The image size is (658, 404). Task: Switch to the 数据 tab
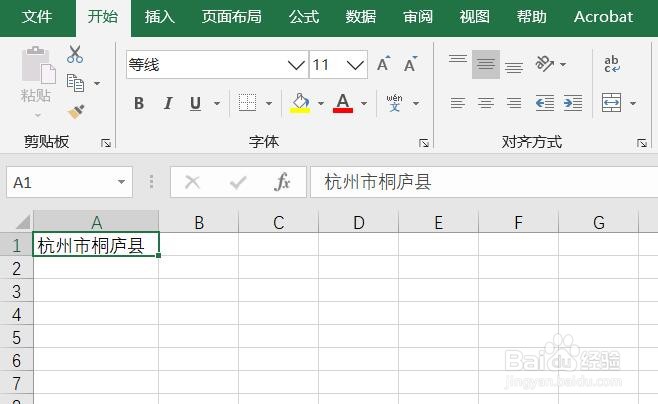click(x=360, y=17)
